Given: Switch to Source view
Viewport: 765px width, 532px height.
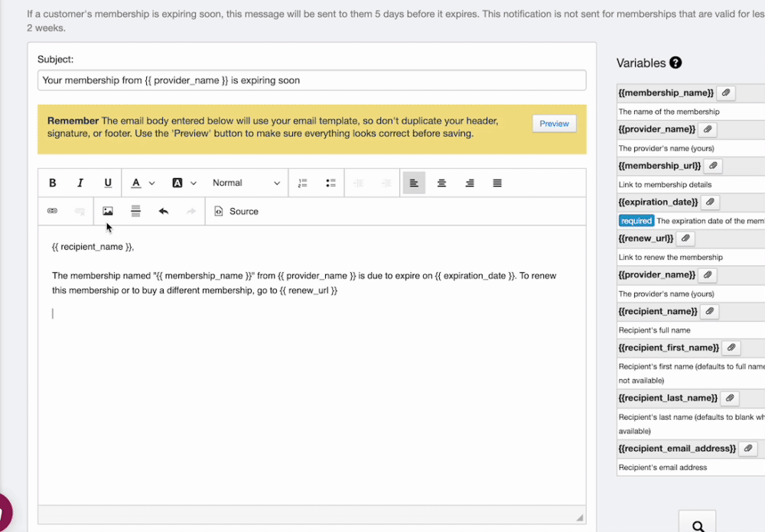Looking at the screenshot, I should [x=236, y=211].
